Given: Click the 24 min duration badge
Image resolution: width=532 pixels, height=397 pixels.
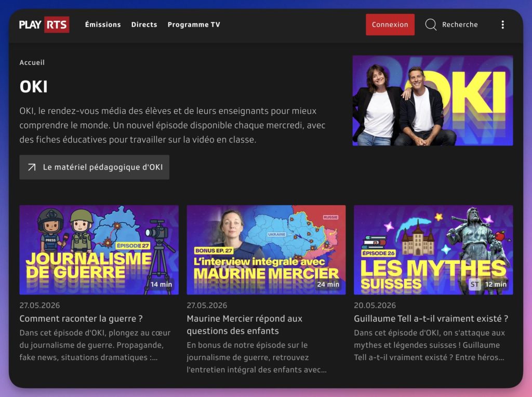Looking at the screenshot, I should point(328,284).
